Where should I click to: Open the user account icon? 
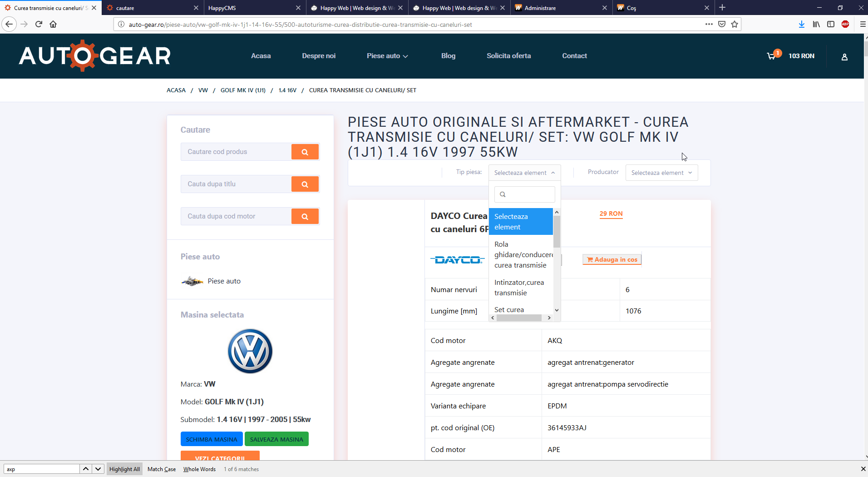click(x=844, y=57)
